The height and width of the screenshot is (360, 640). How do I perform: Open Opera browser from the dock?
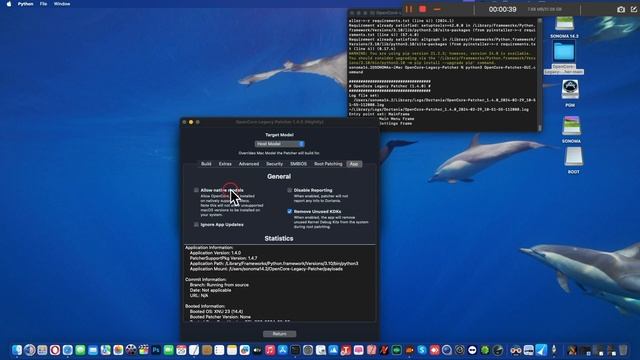click(55, 350)
